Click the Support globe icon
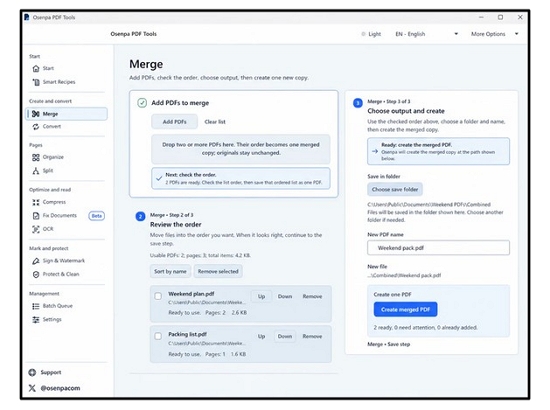The image size is (550, 410). pos(32,372)
